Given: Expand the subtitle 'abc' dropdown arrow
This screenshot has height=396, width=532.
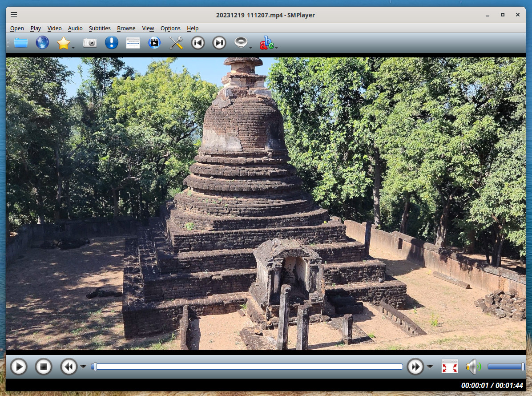Looking at the screenshot, I should point(277,47).
